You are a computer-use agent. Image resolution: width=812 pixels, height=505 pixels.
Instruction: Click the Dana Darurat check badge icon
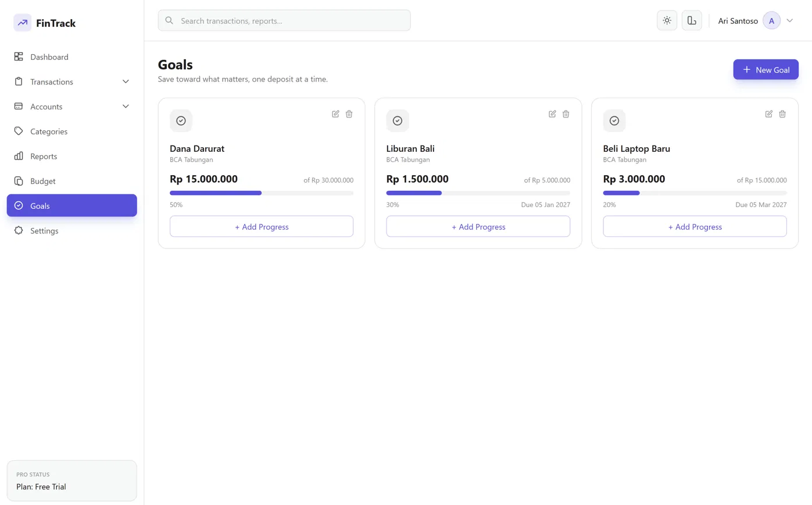tap(181, 120)
